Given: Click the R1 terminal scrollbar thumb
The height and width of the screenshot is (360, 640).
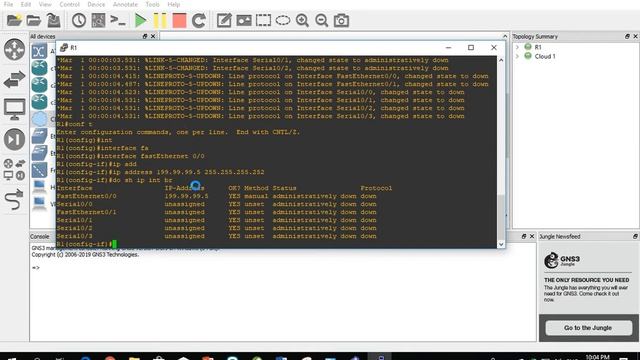Looking at the screenshot, I should point(501,217).
